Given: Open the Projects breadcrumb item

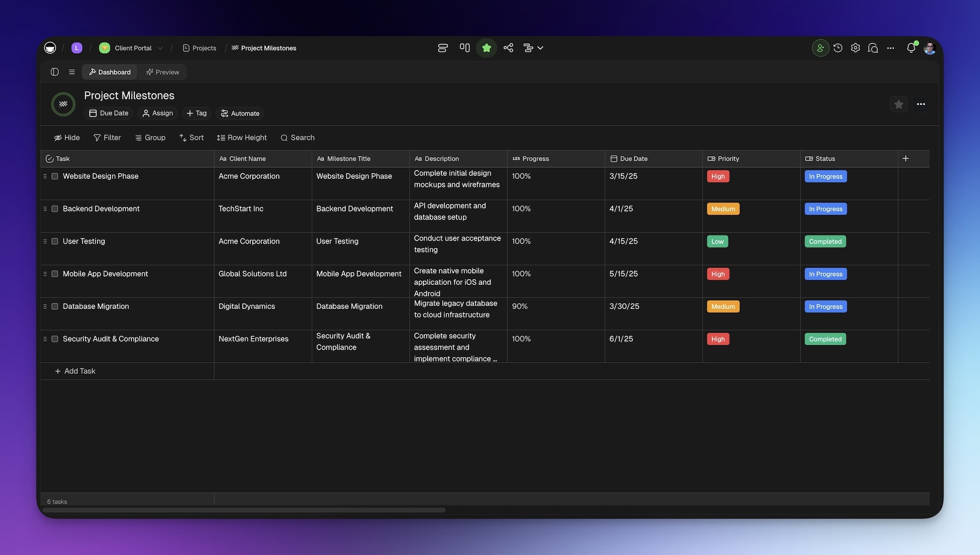Looking at the screenshot, I should click(x=204, y=48).
